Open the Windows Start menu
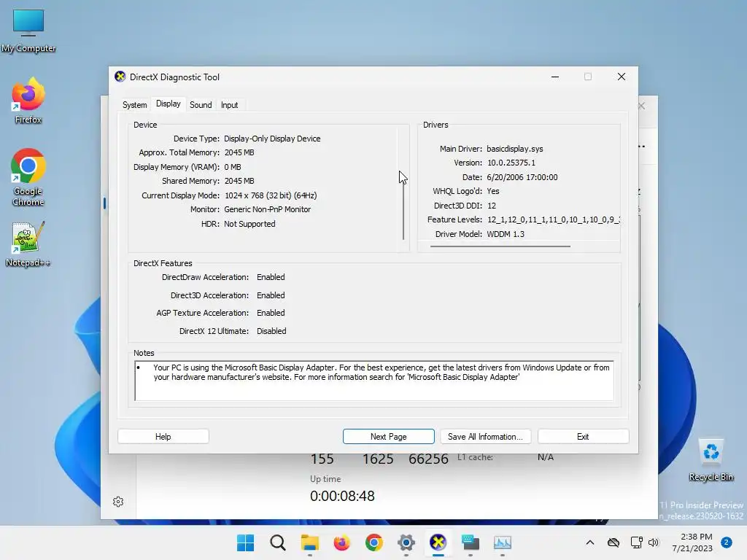This screenshot has height=560, width=747. tap(245, 542)
